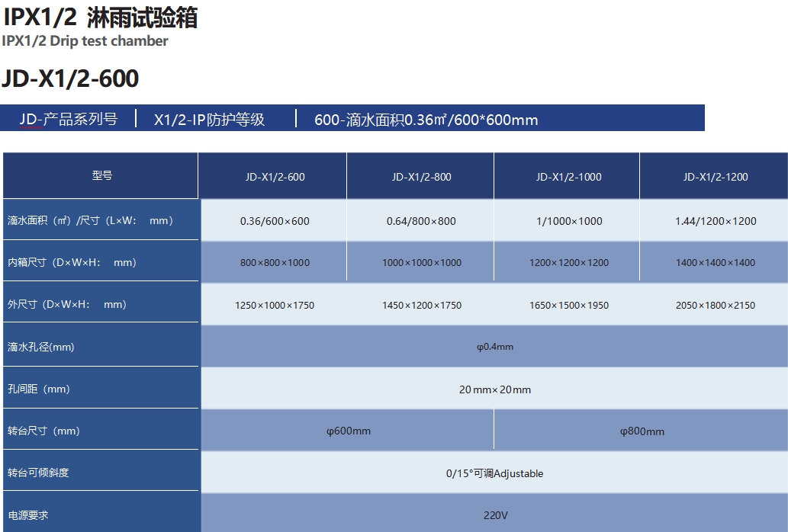Select the φ0.4mm hole diameter cell
788x532 pixels.
click(494, 347)
